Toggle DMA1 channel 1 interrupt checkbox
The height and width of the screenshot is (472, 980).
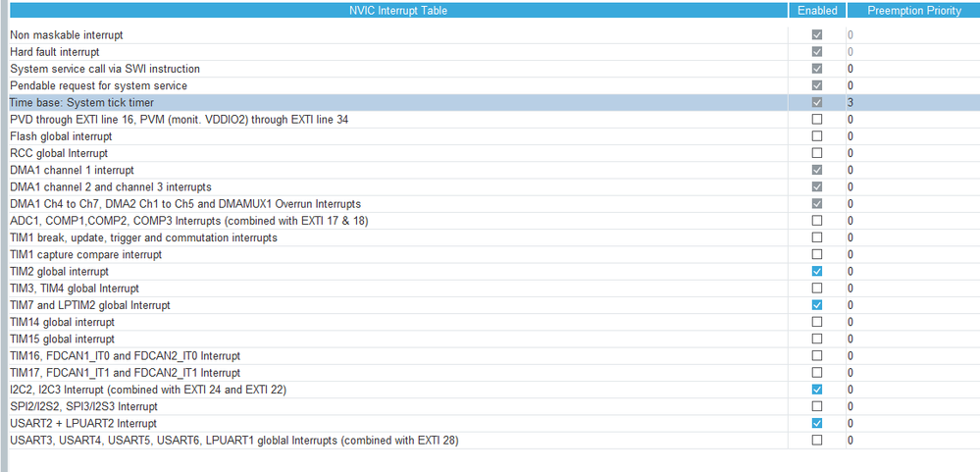tap(817, 170)
